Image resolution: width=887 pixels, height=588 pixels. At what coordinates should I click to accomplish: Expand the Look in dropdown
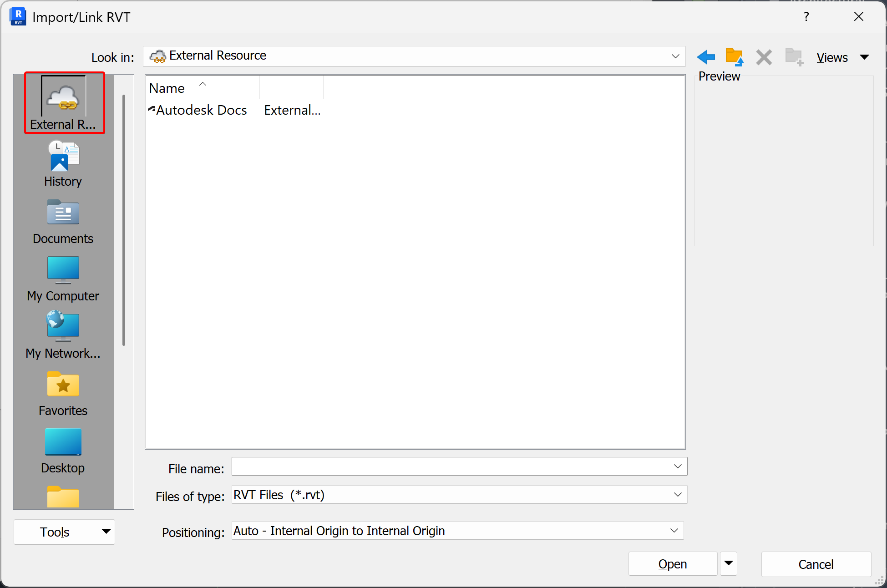point(675,56)
